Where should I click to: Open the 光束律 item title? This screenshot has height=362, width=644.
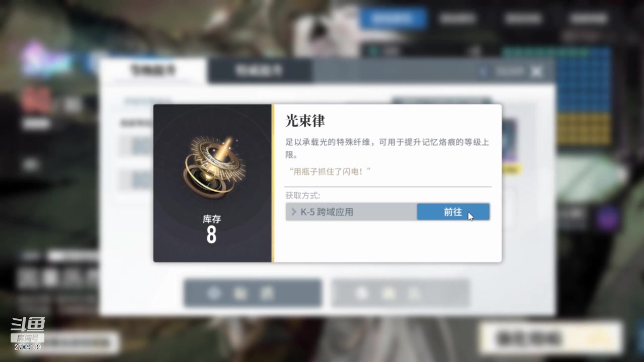pos(305,121)
